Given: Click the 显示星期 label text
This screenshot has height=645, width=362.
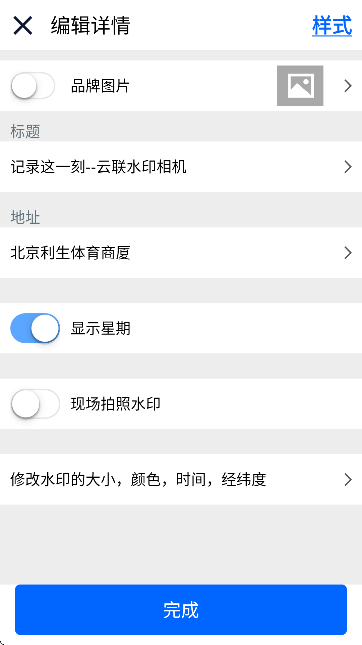Looking at the screenshot, I should point(100,328).
